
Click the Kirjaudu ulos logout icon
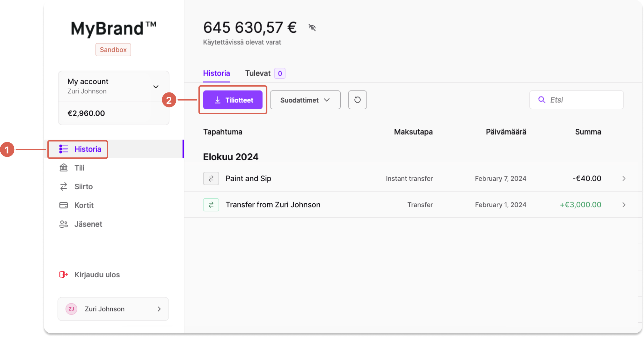click(64, 275)
